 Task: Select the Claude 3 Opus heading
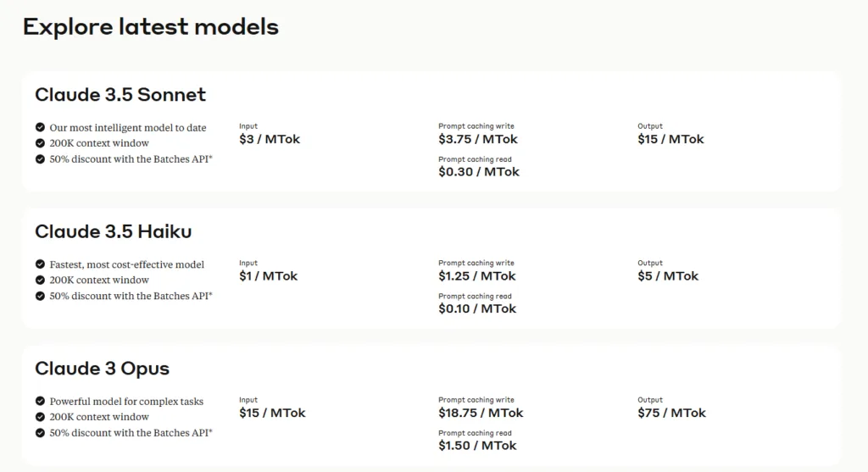(103, 369)
